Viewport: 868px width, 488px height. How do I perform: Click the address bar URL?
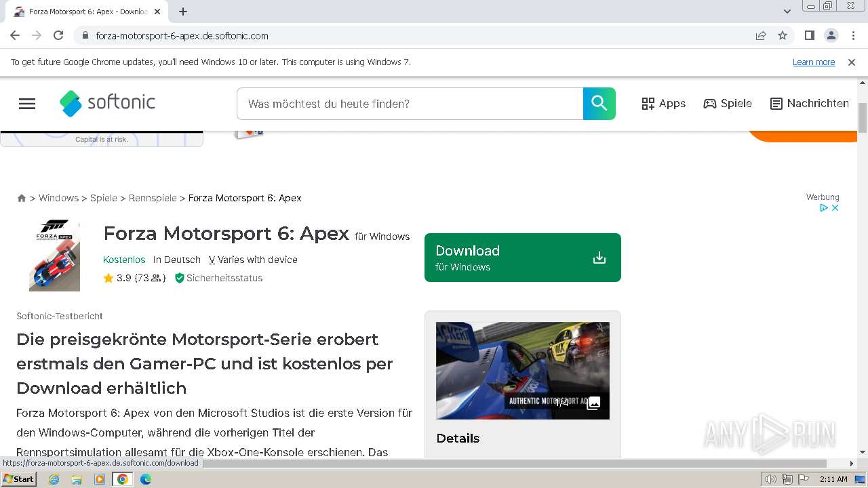pos(182,36)
